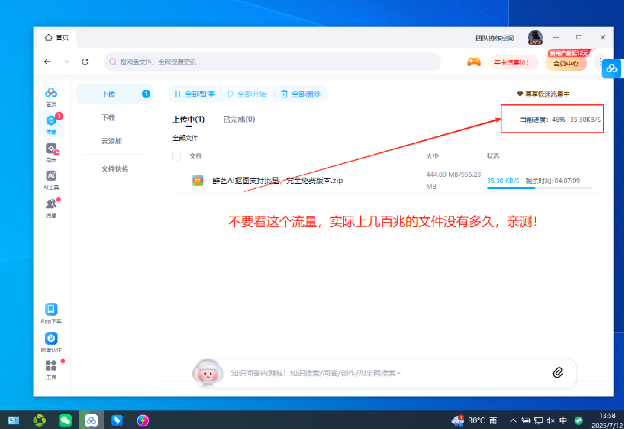Viewport: 624px width, 429px height.
Task: Open the user avatar in title bar
Action: point(535,38)
